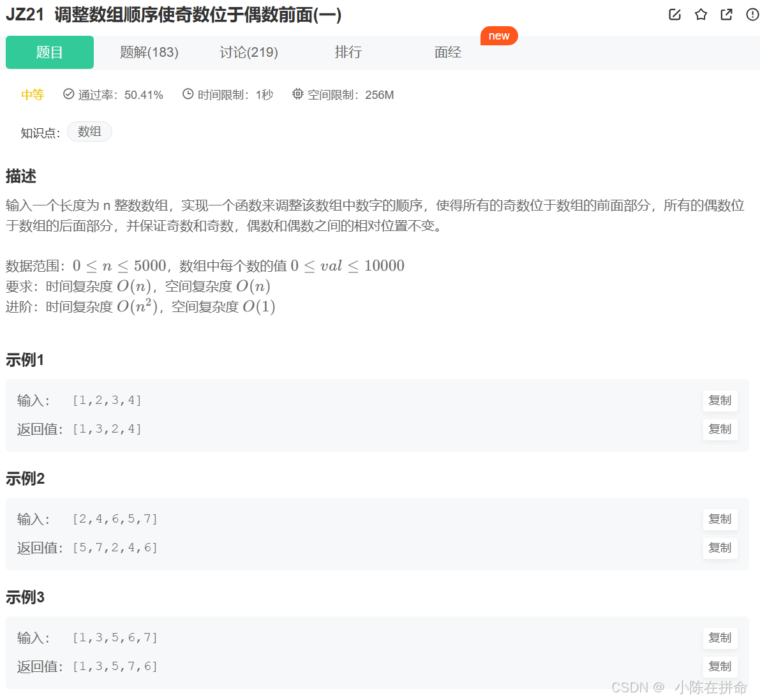Copy example 2 return value [5,7,2,4,6]
The height and width of the screenshot is (700, 760).
click(x=720, y=547)
